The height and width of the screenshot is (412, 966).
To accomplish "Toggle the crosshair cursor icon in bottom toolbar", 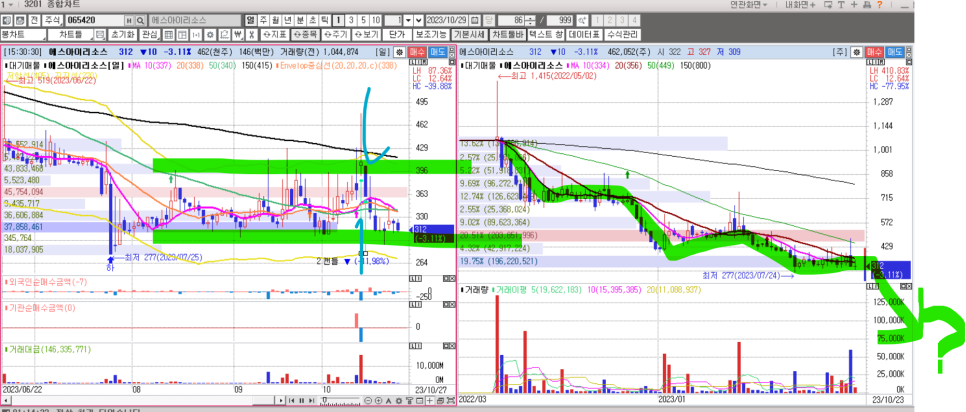I will [429, 400].
